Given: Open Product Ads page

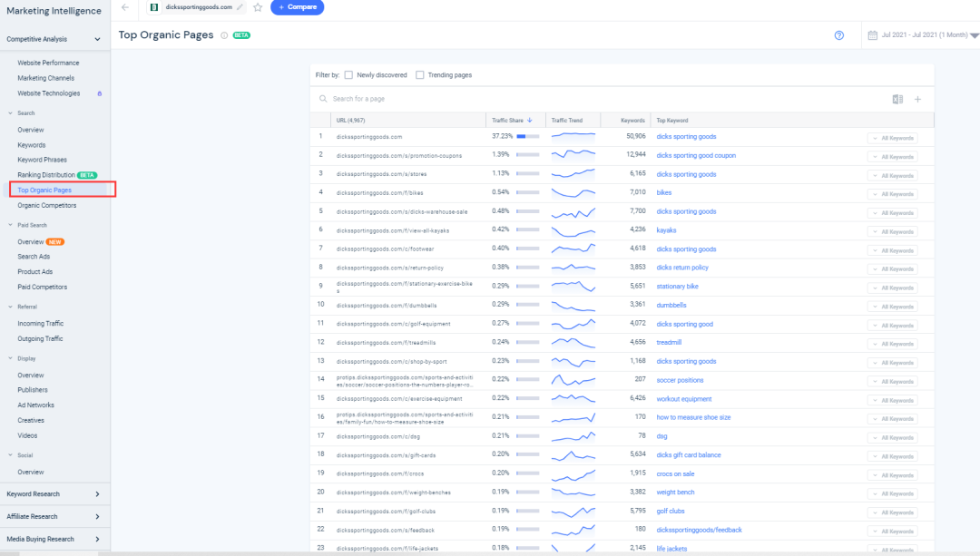Looking at the screenshot, I should (35, 272).
